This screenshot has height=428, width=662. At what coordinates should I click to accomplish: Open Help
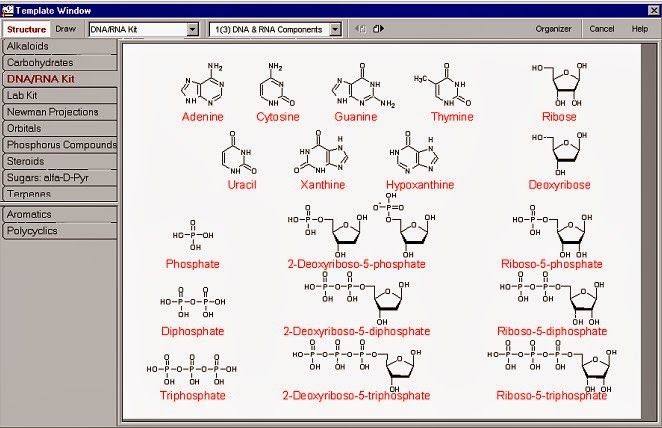click(640, 29)
